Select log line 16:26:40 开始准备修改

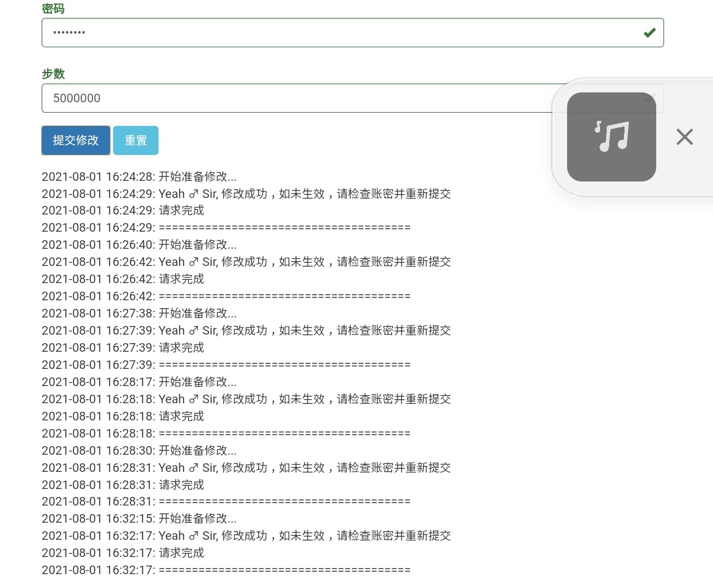coord(139,244)
